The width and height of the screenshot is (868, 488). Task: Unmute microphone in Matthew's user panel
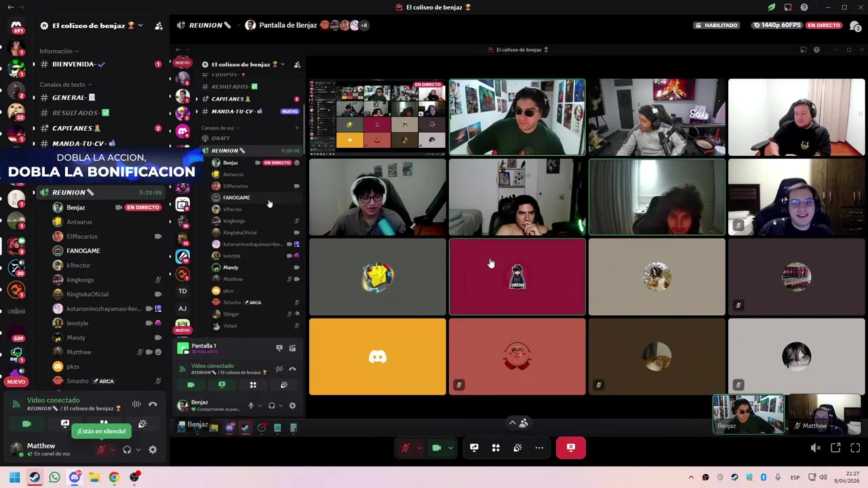101,449
